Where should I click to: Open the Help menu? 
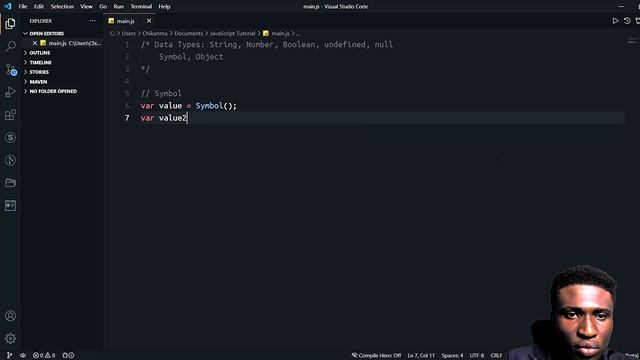pyautogui.click(x=164, y=7)
